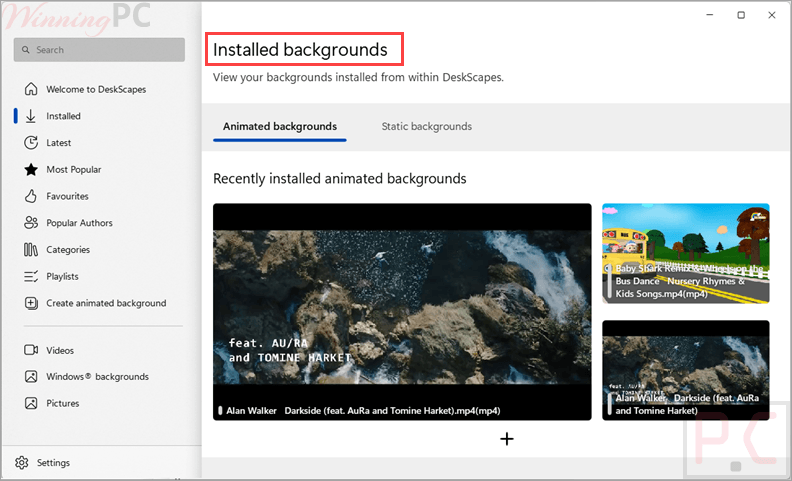The height and width of the screenshot is (481, 792).
Task: Click the list icon beside Playlists
Action: click(31, 276)
